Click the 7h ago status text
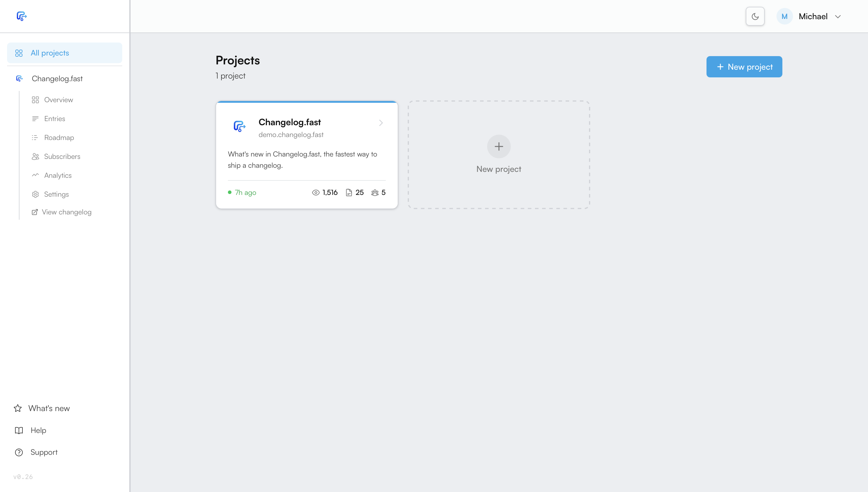Image resolution: width=868 pixels, height=492 pixels. 246,192
